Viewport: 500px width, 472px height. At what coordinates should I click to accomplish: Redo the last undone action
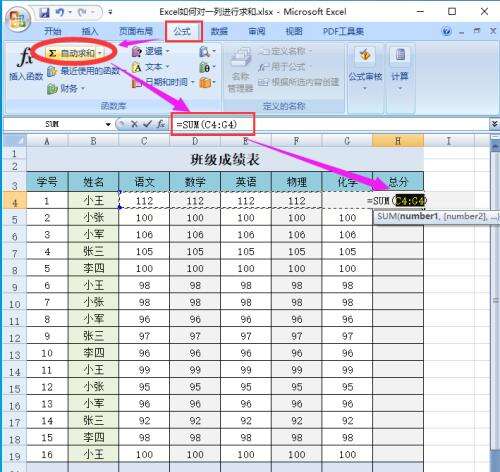coord(82,13)
